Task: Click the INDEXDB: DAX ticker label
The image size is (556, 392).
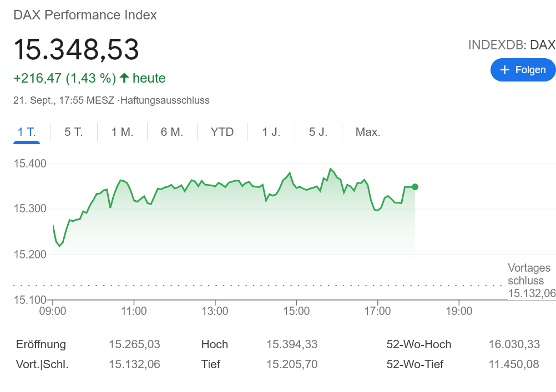Action: 512,45
